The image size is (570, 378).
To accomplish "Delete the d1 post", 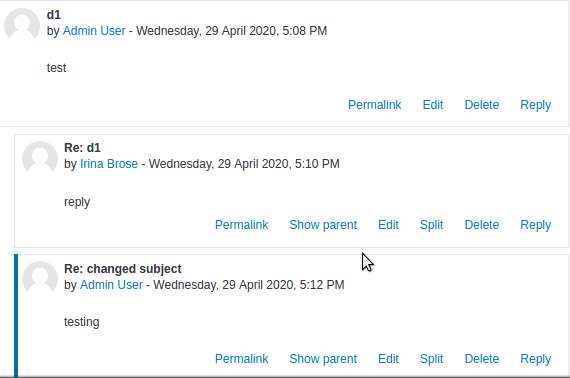I will tap(482, 105).
